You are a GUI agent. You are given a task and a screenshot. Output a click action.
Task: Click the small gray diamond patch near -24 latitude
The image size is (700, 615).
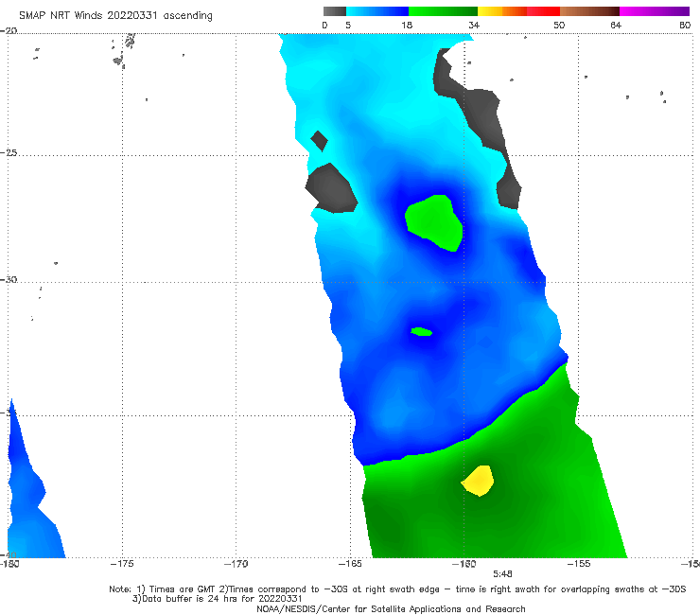click(319, 141)
